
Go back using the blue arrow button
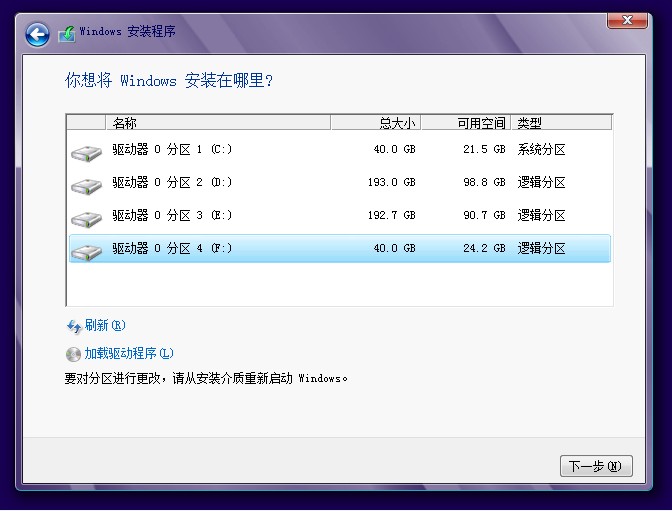click(x=37, y=35)
